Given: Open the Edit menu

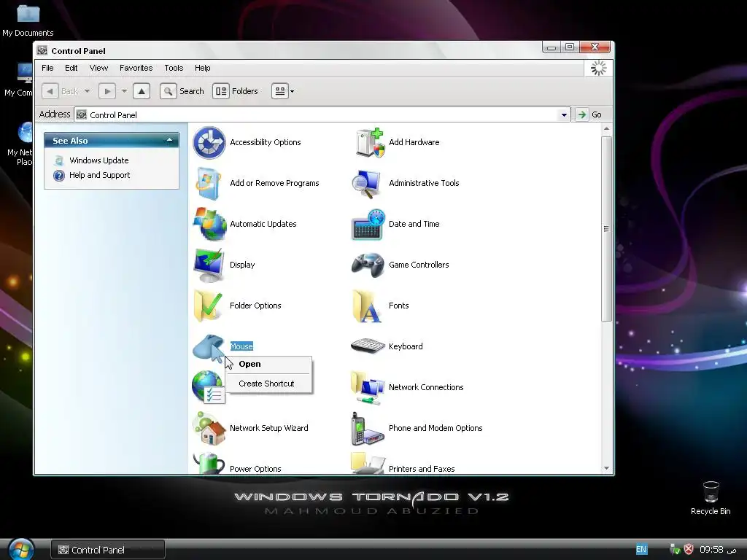Looking at the screenshot, I should (71, 68).
